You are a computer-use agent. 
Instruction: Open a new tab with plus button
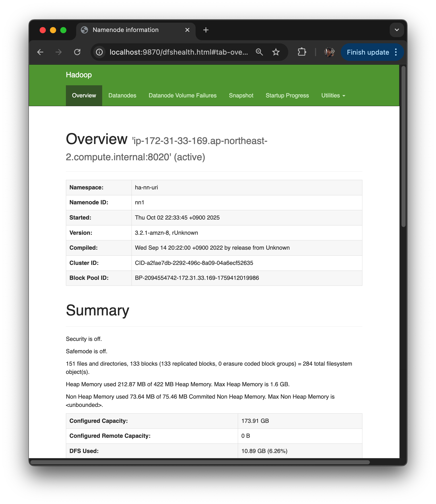pyautogui.click(x=206, y=30)
